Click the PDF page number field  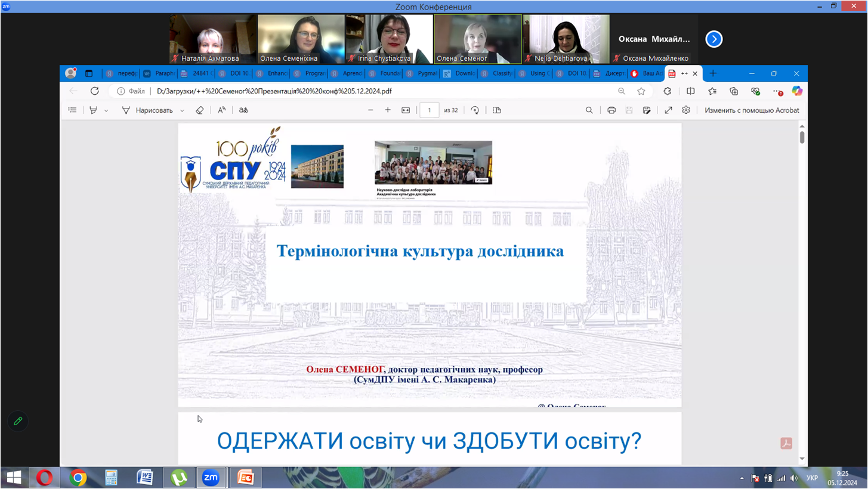[x=430, y=110]
